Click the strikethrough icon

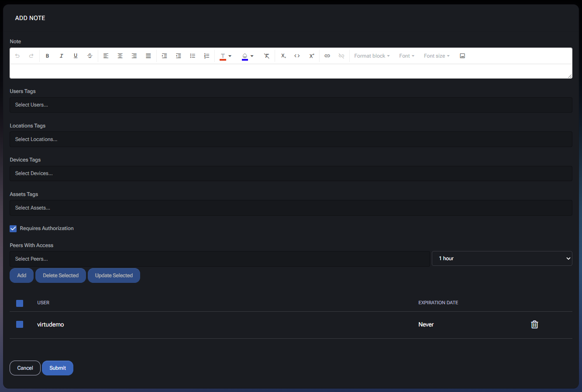click(90, 56)
